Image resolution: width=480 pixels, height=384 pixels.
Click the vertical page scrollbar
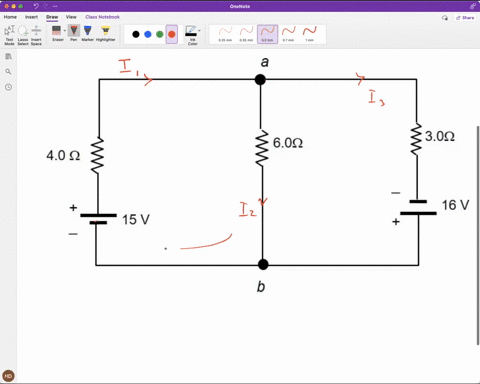point(478,235)
